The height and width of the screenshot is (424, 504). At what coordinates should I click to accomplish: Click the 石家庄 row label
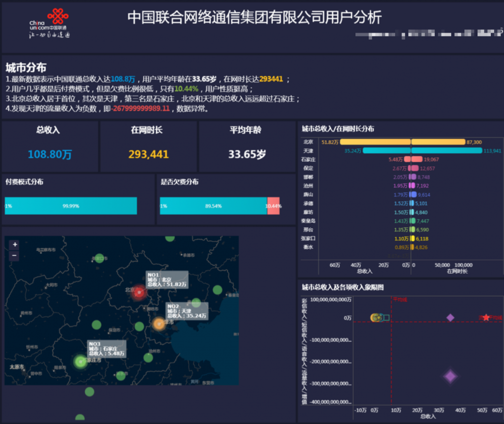(x=308, y=160)
